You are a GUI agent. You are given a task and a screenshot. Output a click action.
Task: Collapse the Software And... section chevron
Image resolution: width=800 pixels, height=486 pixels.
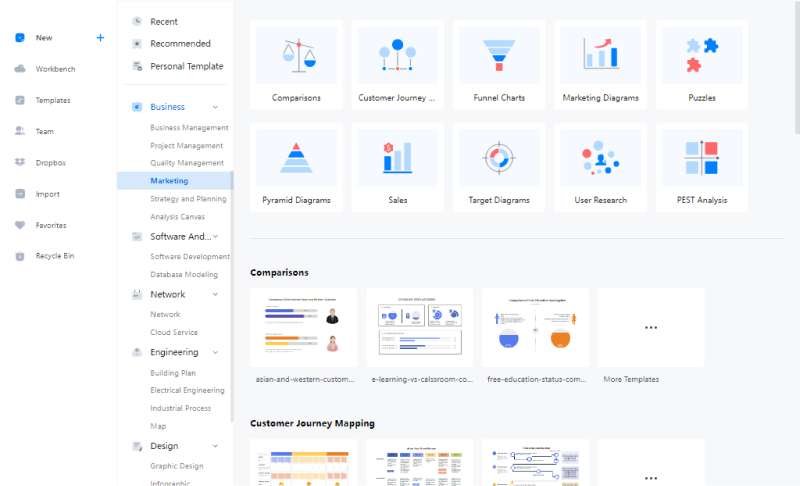(x=215, y=236)
